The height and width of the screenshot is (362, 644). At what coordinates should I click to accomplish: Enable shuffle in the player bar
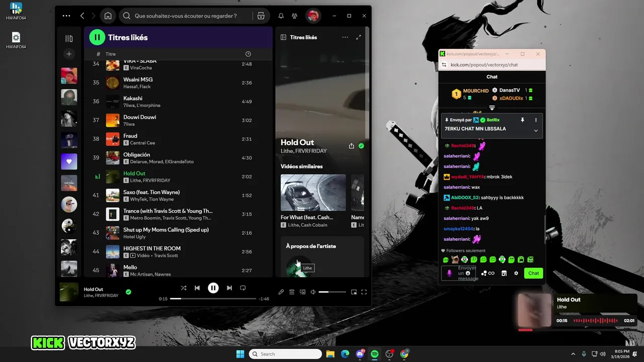click(x=184, y=288)
